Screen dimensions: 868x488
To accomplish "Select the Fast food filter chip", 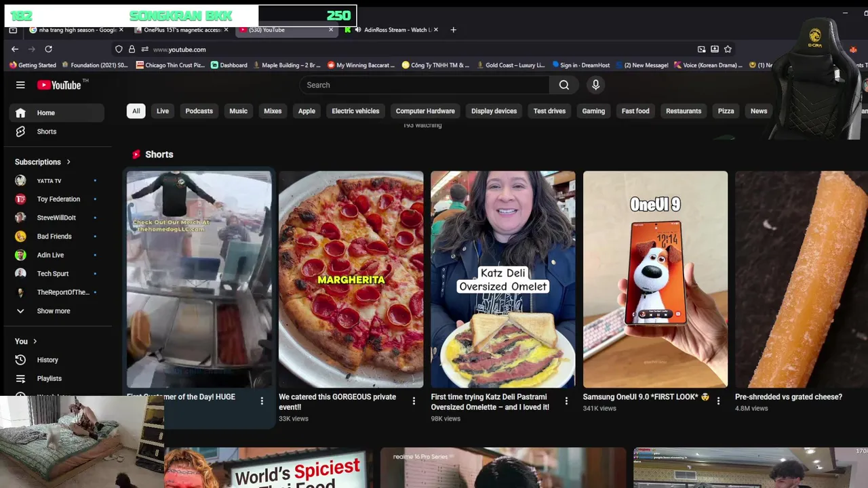I will pos(635,111).
